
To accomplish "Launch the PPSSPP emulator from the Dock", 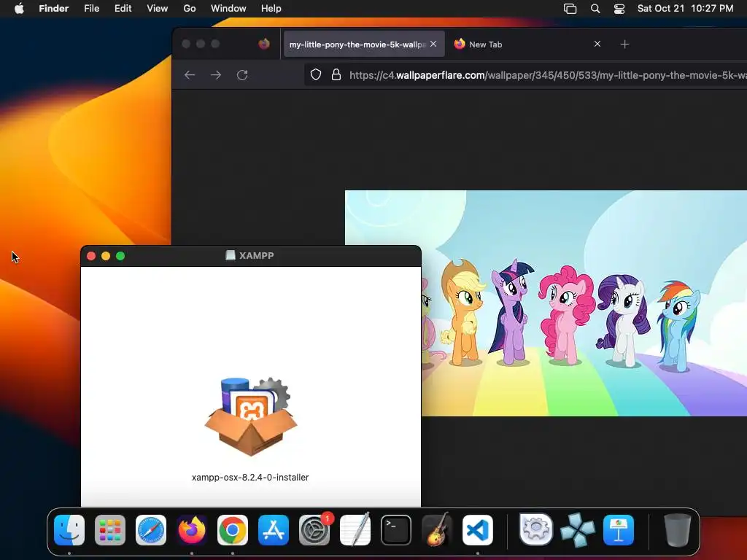I will pyautogui.click(x=577, y=530).
